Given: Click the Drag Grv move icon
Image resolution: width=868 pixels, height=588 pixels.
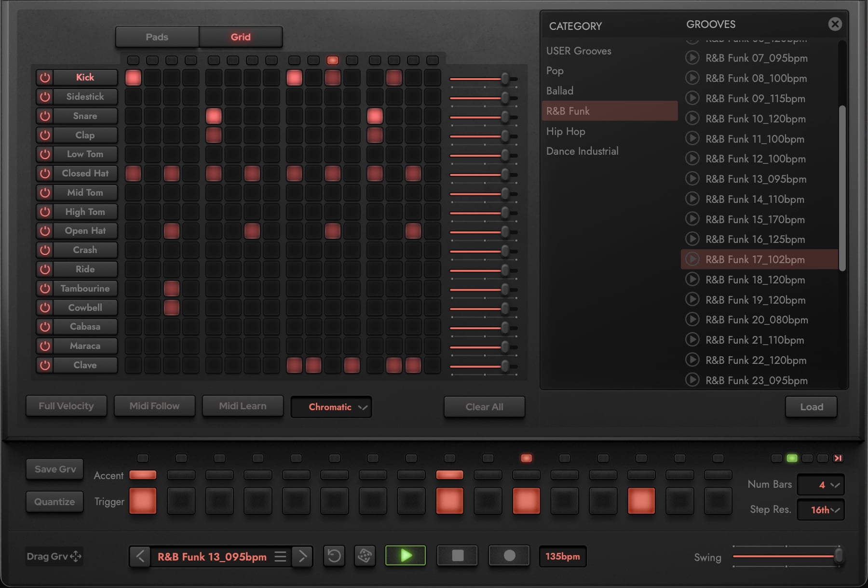Looking at the screenshot, I should point(76,557).
